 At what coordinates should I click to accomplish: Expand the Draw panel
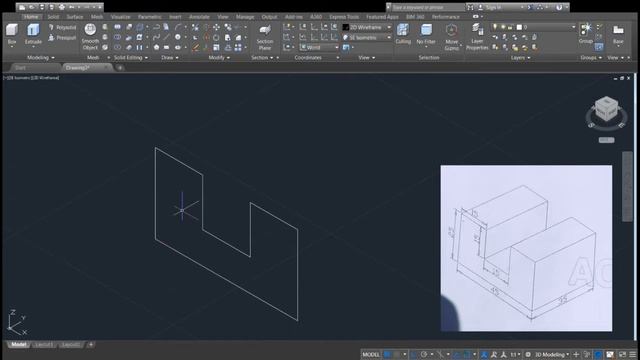169,58
